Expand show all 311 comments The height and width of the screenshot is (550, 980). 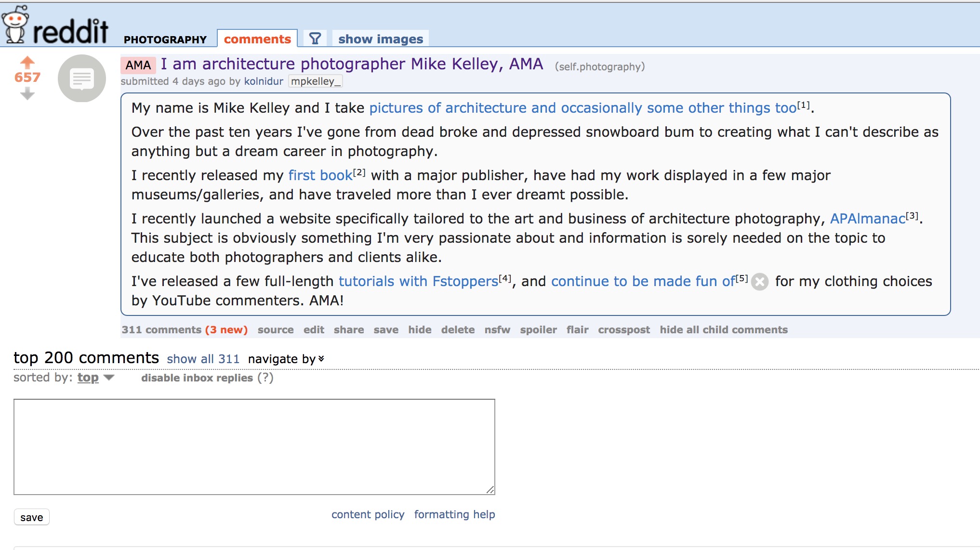[202, 357]
